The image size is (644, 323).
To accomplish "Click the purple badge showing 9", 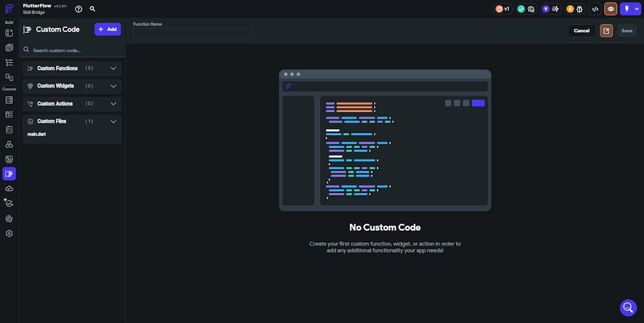I will pyautogui.click(x=545, y=9).
